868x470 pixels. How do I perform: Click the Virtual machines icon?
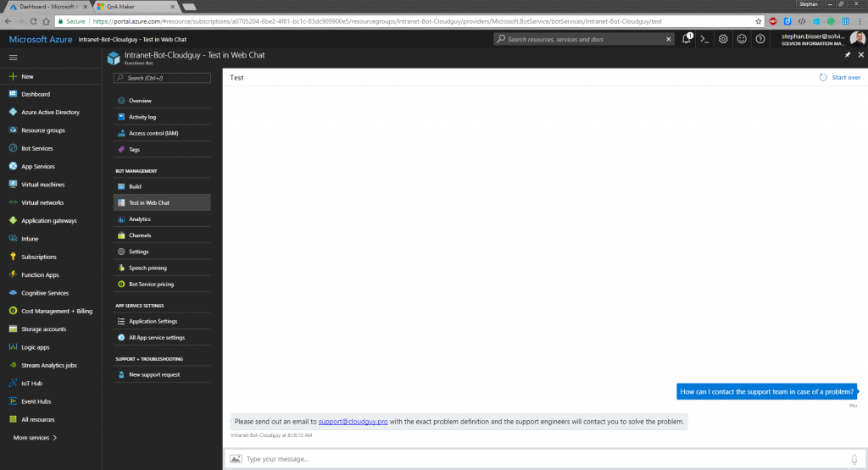pyautogui.click(x=13, y=184)
